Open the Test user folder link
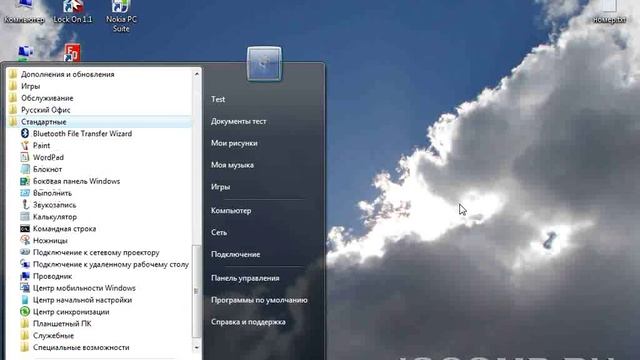 (218, 99)
